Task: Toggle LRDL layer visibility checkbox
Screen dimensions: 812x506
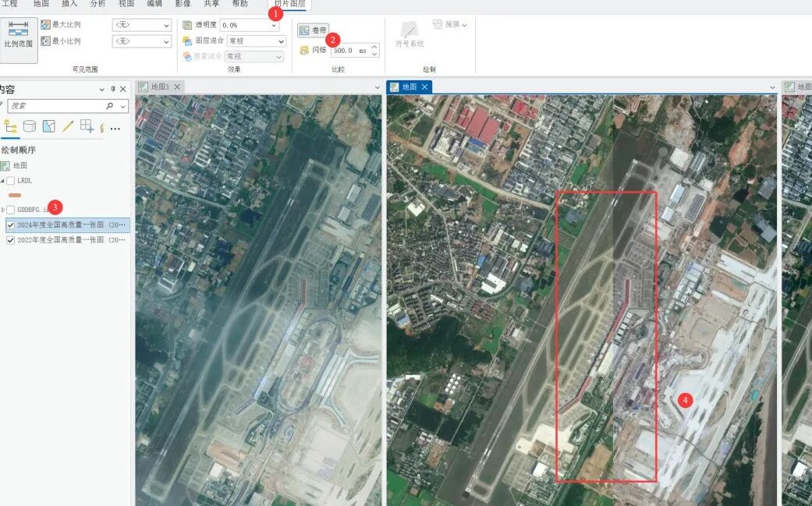Action: click(10, 181)
